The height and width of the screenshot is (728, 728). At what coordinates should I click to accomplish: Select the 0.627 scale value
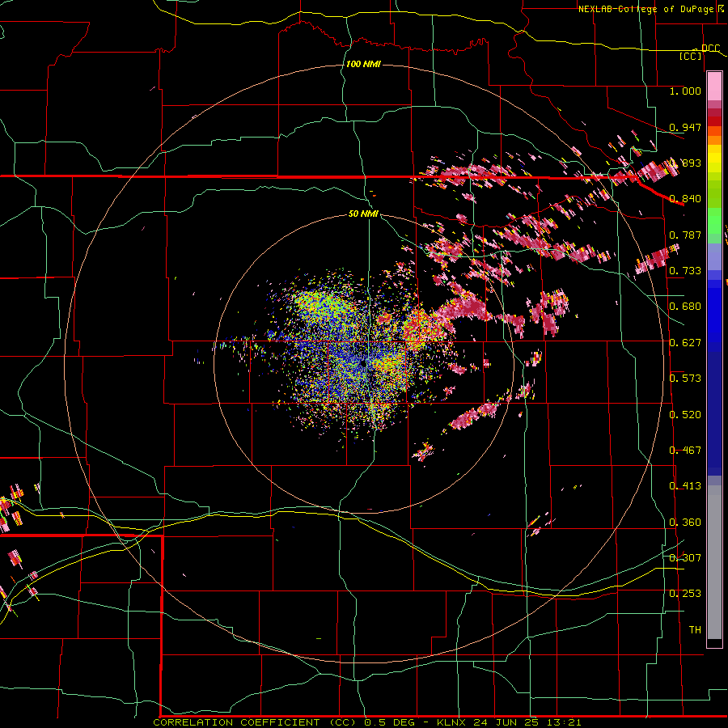point(685,343)
